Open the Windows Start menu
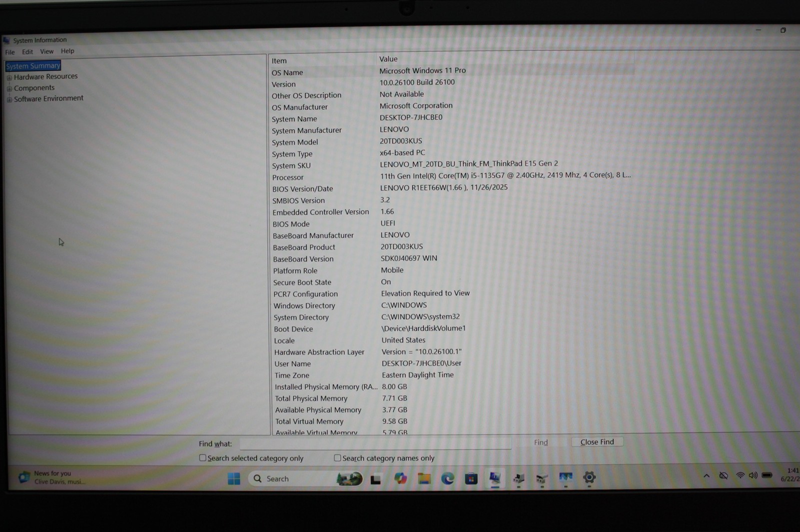The height and width of the screenshot is (532, 800). [x=234, y=478]
